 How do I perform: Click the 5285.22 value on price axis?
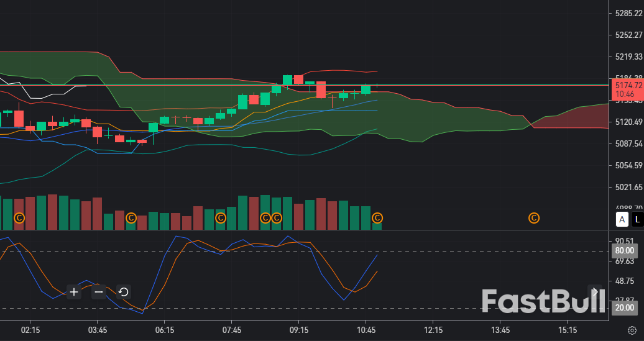(x=628, y=13)
